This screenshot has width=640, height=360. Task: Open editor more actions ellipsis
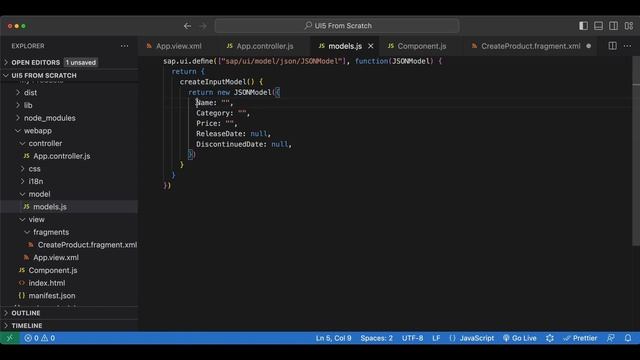click(627, 46)
